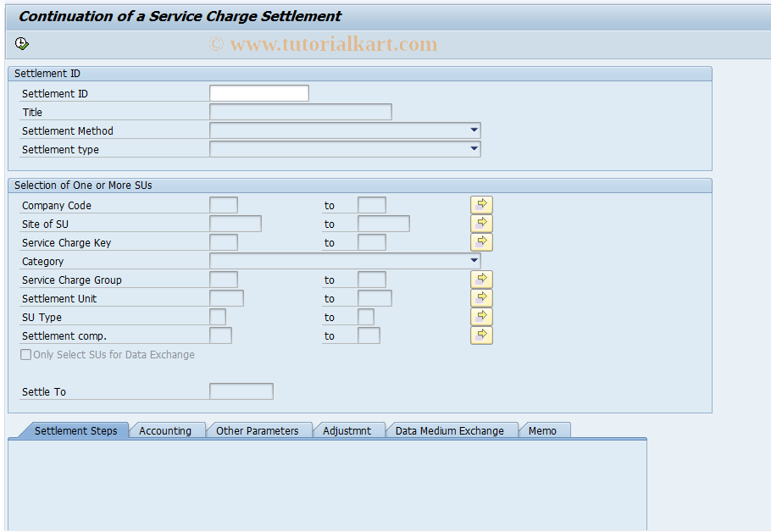
Task: Click the Settlement Unit from field
Action: 227,298
